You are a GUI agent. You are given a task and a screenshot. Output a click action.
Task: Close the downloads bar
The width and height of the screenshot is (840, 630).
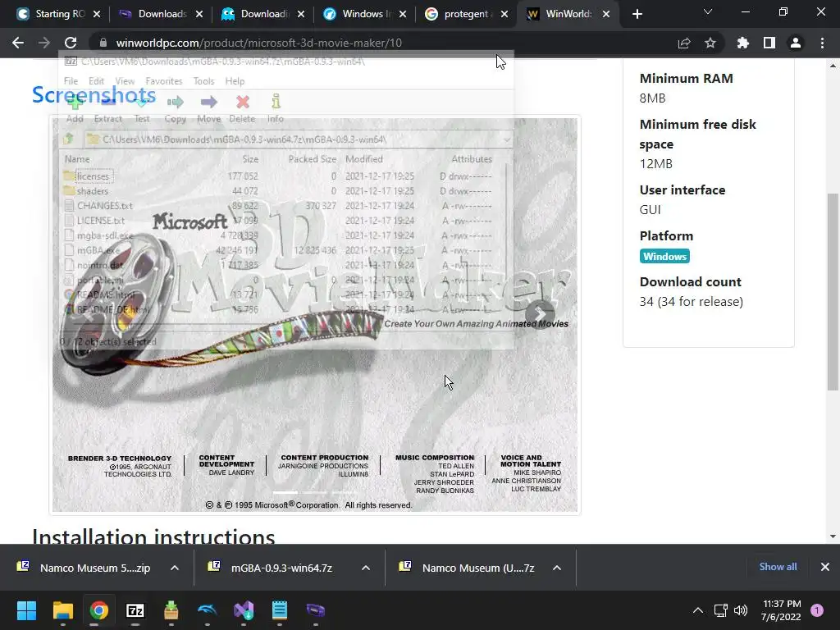click(x=825, y=567)
